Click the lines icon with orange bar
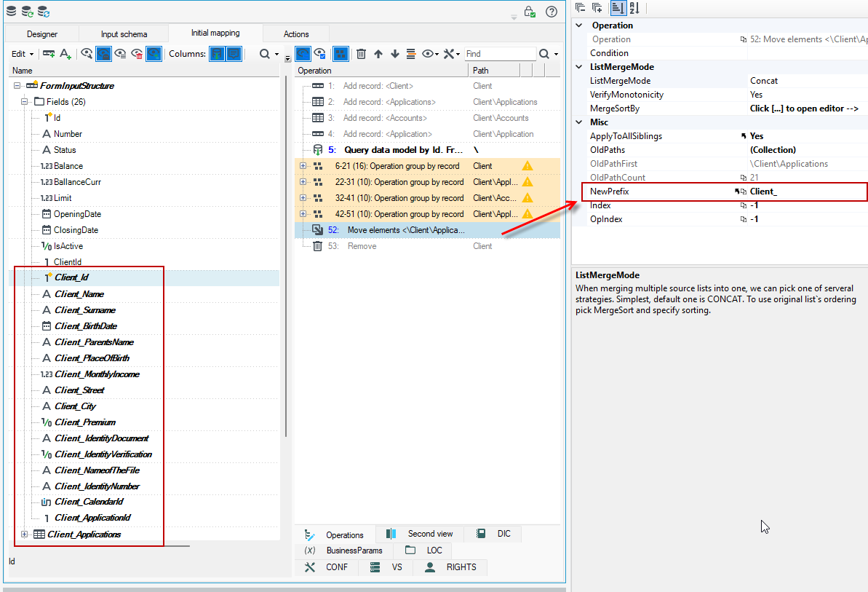Viewport: 868px width, 592px height. point(411,54)
